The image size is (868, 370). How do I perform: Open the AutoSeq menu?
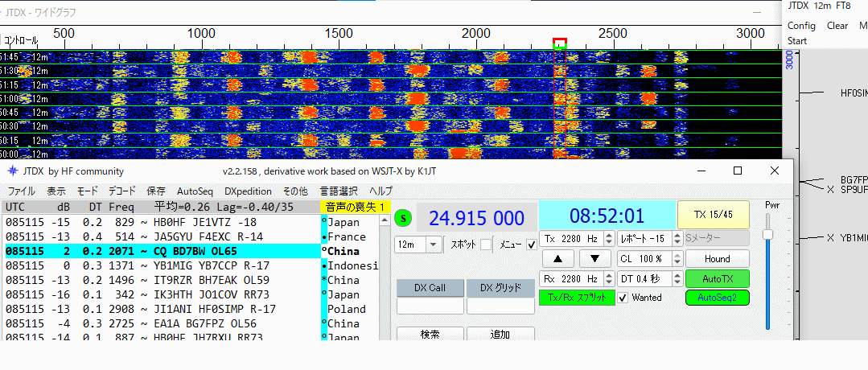[195, 191]
